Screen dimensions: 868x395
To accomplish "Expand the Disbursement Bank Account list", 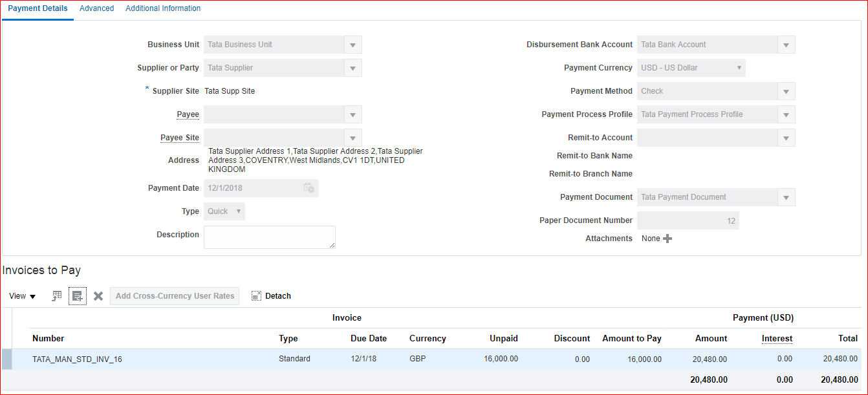I will coord(786,45).
